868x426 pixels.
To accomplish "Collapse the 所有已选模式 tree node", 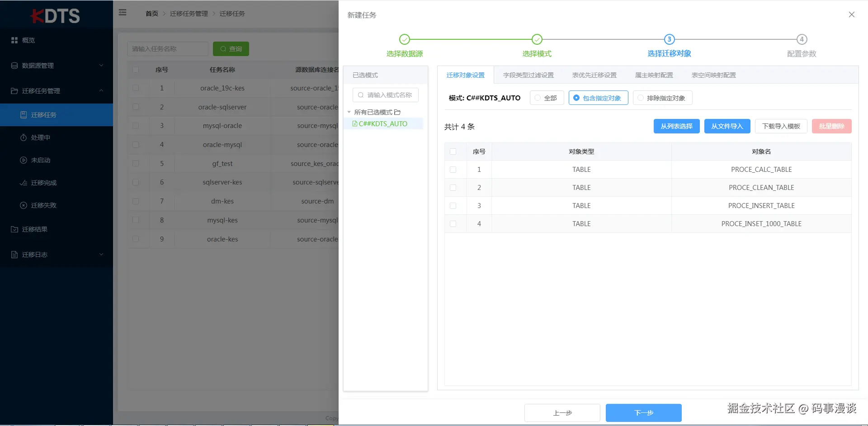I will tap(349, 112).
